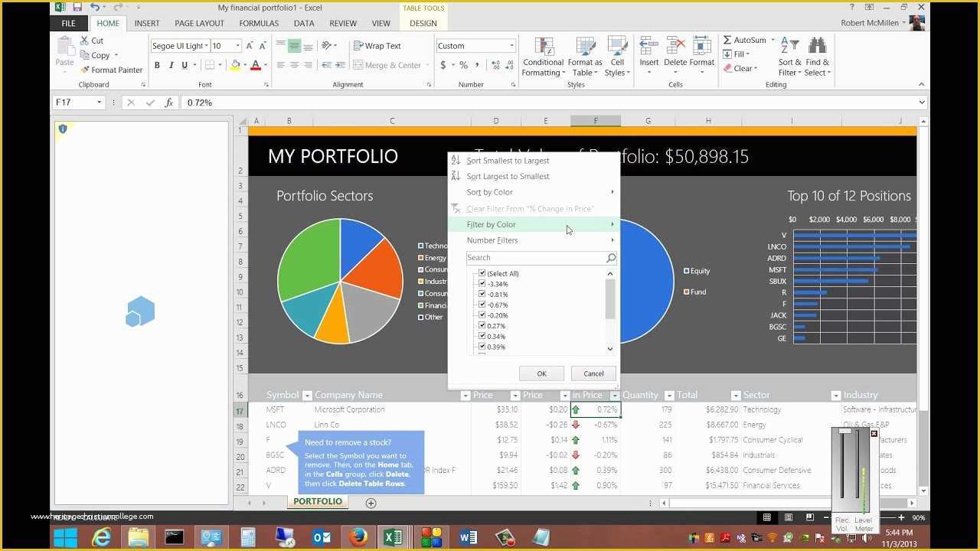
Task: Click Cancel in filter menu
Action: (x=593, y=373)
